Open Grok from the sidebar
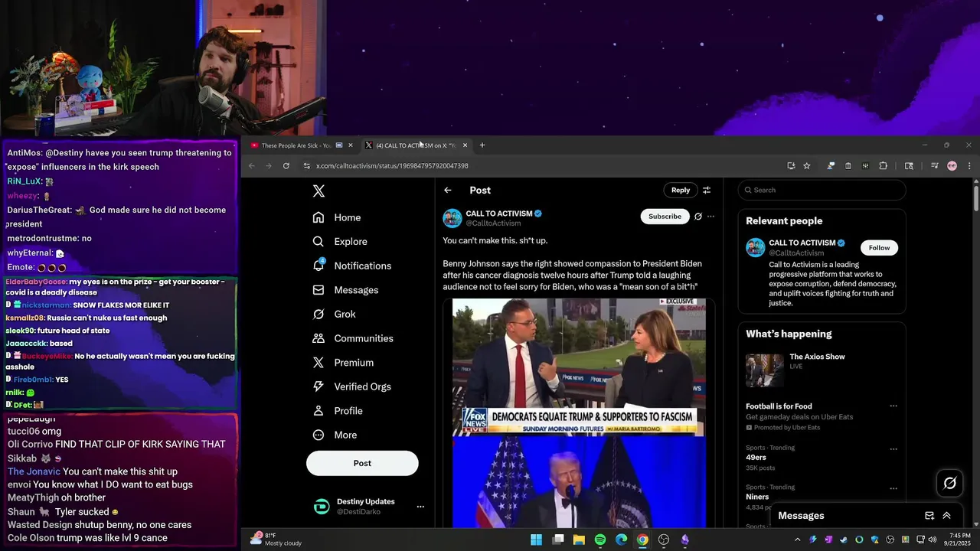 [x=334, y=314]
